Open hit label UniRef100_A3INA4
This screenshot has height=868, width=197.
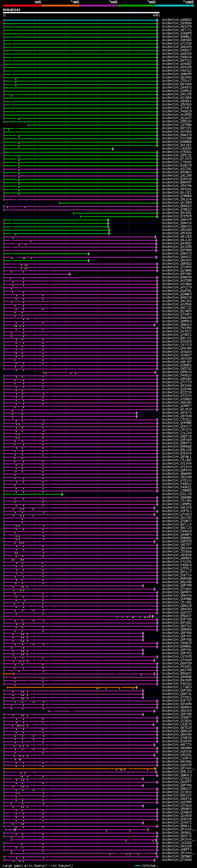[176, 284]
